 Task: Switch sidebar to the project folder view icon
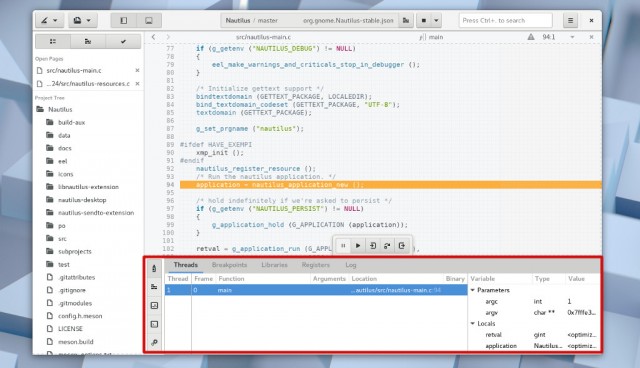tap(88, 41)
